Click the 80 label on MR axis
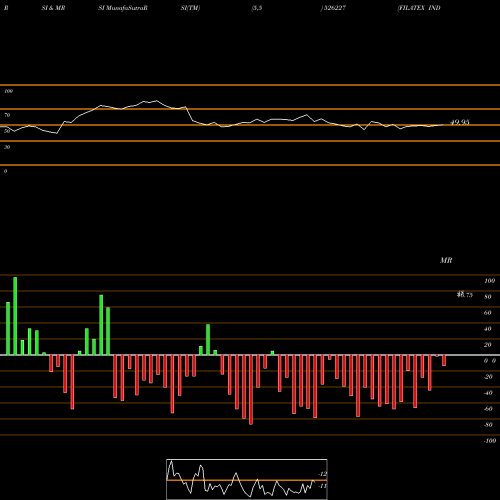500x500 pixels. (x=488, y=297)
